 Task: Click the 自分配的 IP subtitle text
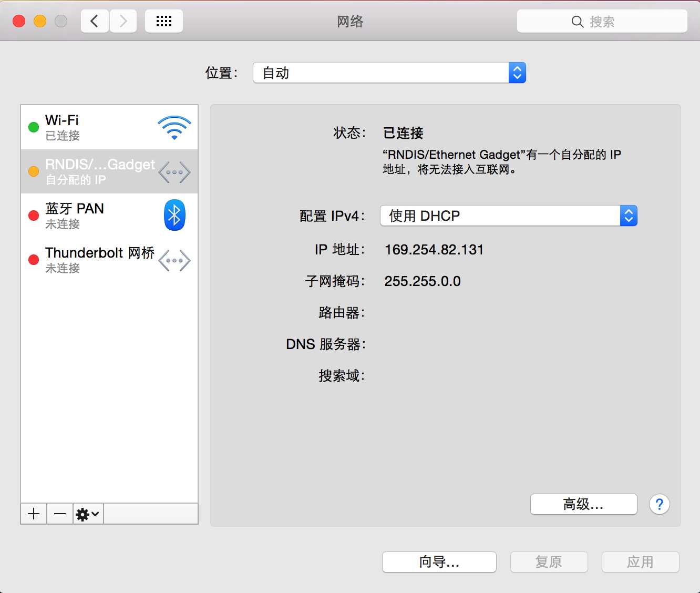[76, 180]
